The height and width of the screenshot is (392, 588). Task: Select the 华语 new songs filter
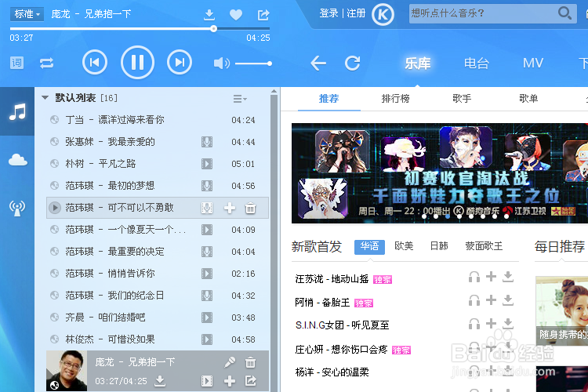(369, 246)
